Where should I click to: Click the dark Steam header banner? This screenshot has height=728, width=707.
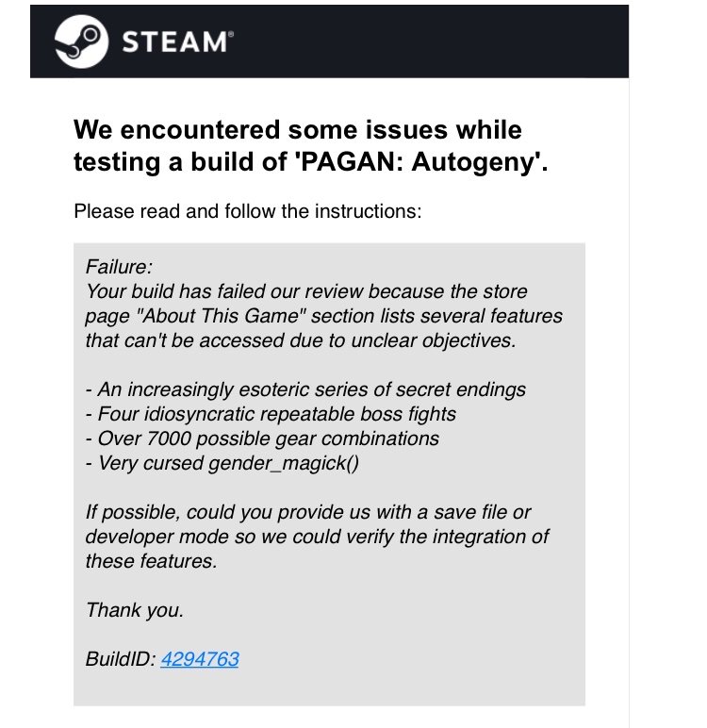coord(330,41)
